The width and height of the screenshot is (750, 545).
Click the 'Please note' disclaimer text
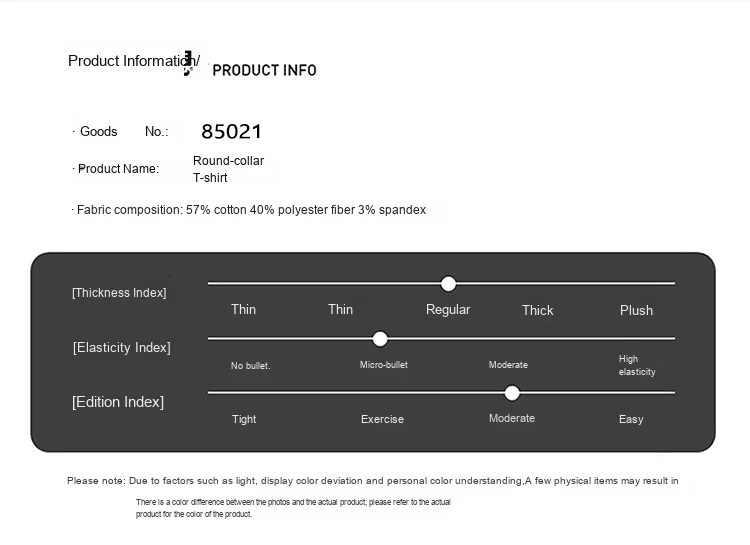click(372, 481)
